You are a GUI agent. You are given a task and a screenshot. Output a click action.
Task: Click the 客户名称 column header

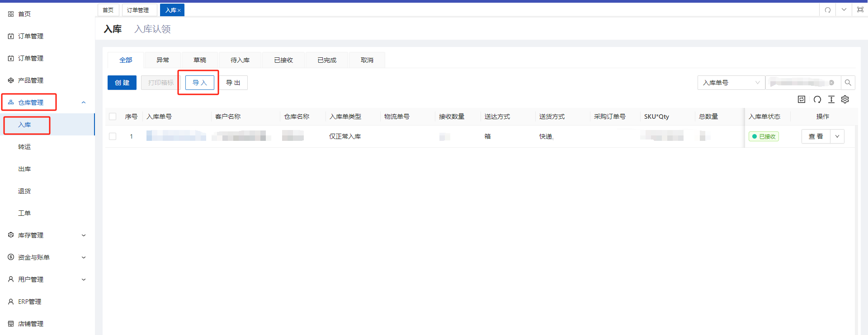[228, 116]
